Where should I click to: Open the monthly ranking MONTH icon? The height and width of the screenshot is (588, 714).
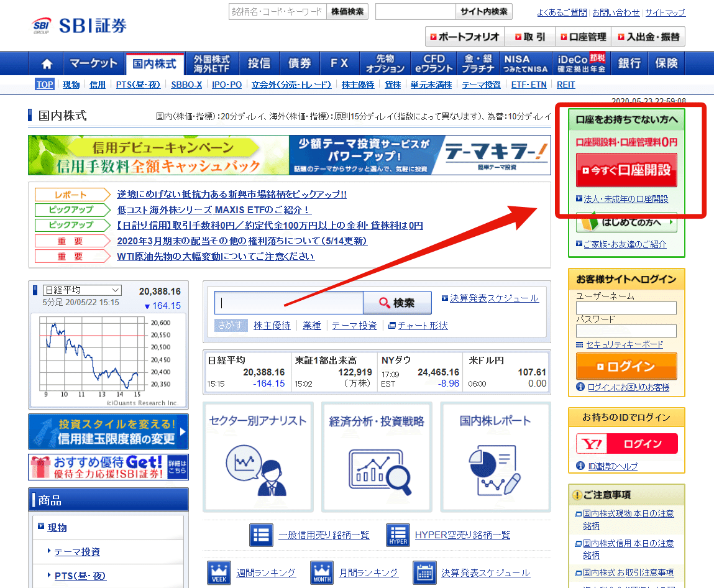(322, 572)
